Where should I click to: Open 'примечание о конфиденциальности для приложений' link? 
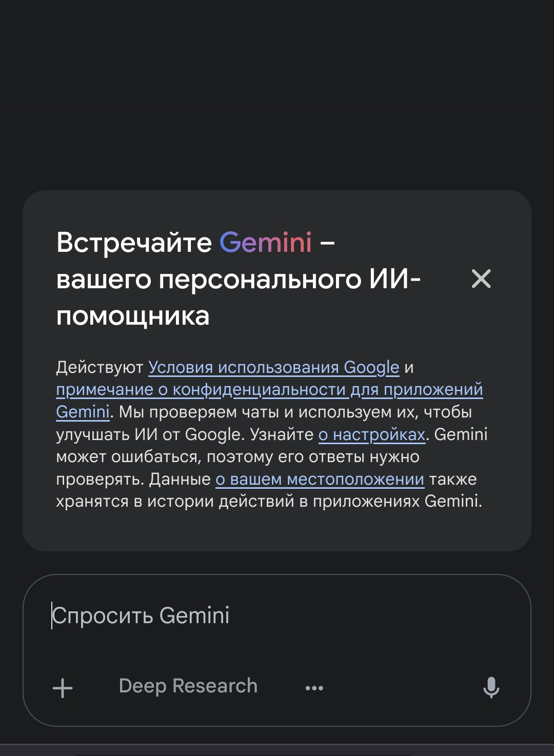click(x=269, y=390)
